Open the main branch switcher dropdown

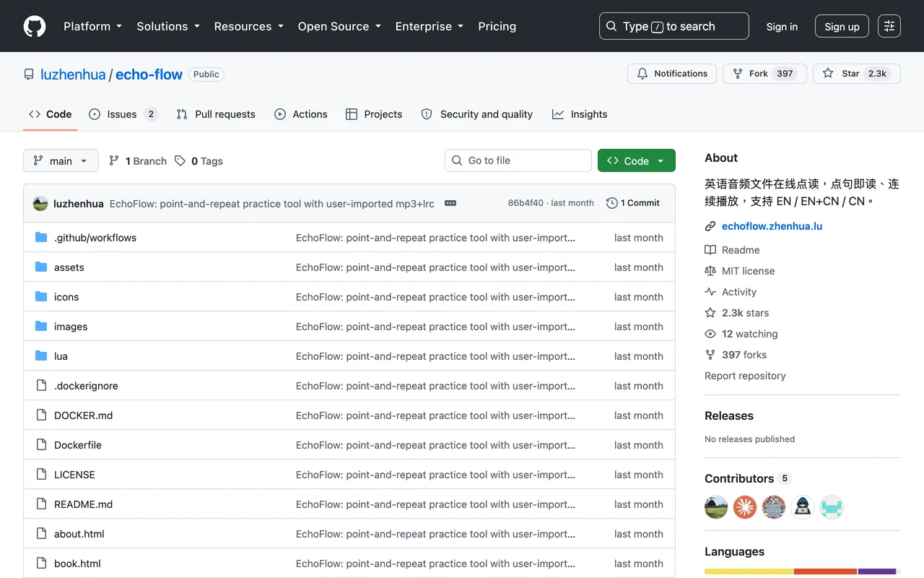(x=61, y=160)
